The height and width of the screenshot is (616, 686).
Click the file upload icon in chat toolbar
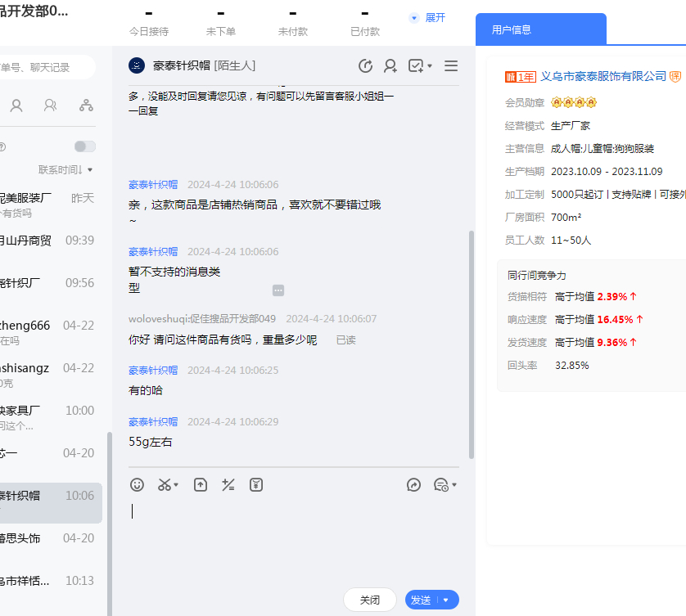point(201,485)
